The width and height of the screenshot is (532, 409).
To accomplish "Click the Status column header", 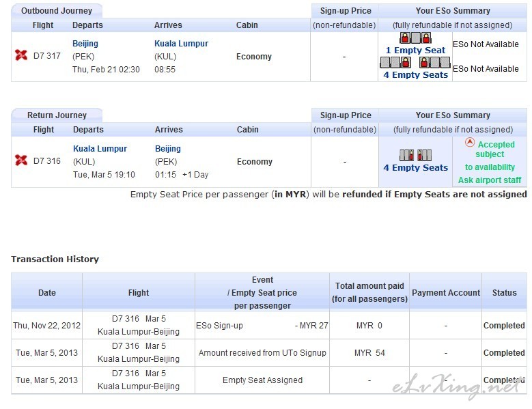I will coord(504,293).
